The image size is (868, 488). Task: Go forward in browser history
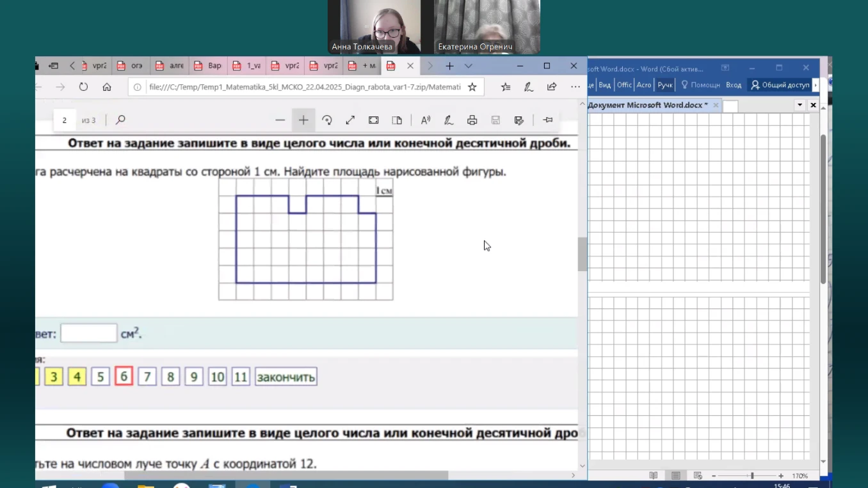click(60, 87)
